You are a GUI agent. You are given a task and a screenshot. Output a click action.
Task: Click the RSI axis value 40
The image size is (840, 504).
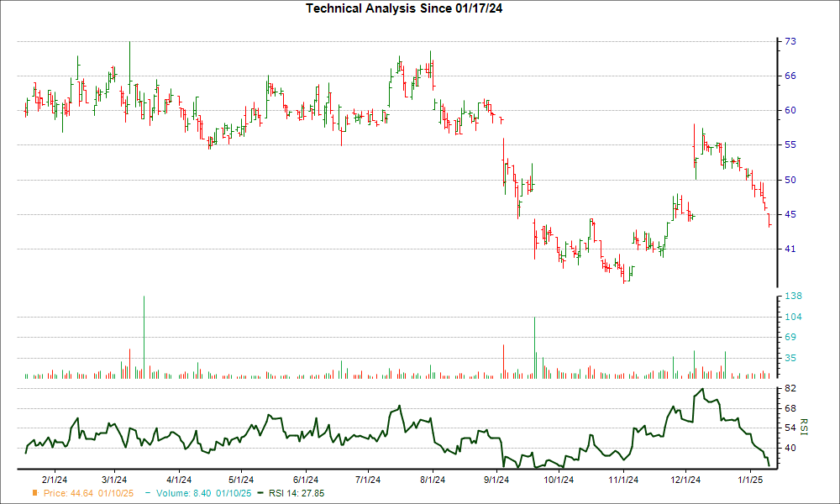pyautogui.click(x=790, y=448)
